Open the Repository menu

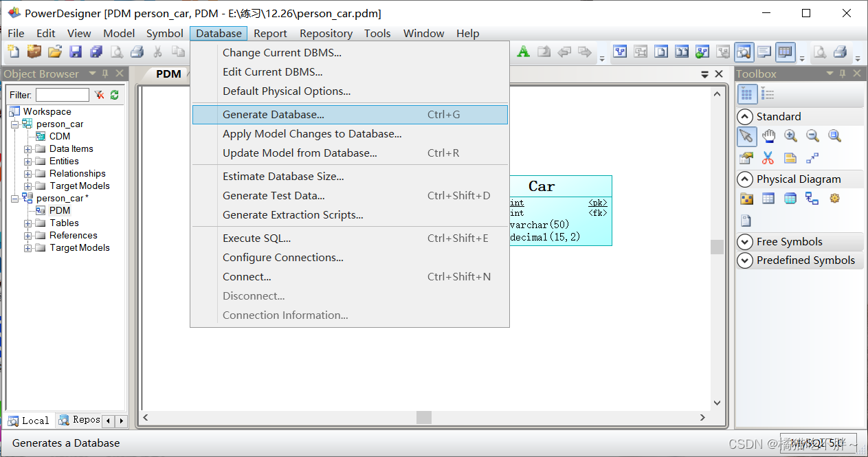tap(326, 33)
